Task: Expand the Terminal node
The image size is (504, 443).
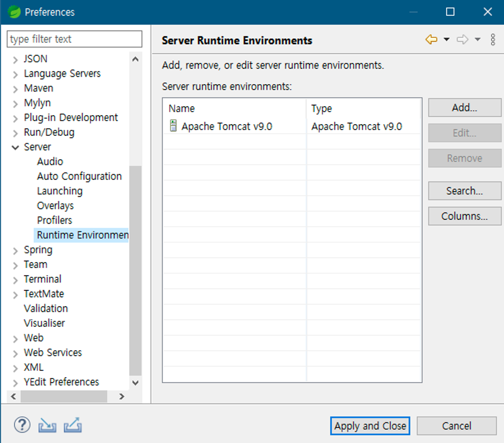Action: click(x=15, y=280)
